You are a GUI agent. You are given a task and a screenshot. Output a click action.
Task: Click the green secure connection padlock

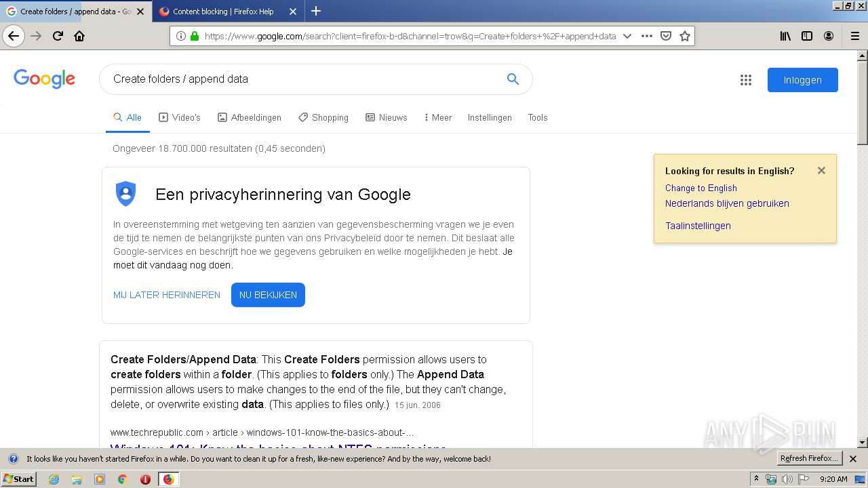tap(195, 36)
